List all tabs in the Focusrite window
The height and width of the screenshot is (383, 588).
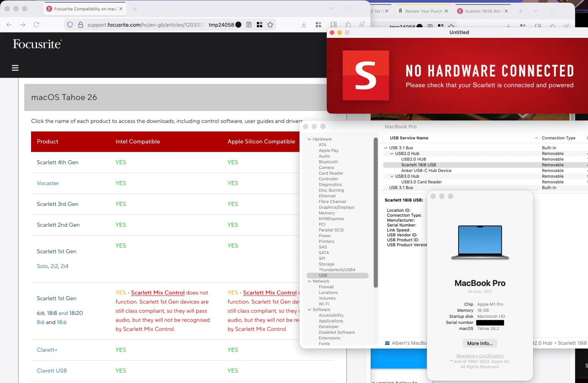tap(331, 9)
